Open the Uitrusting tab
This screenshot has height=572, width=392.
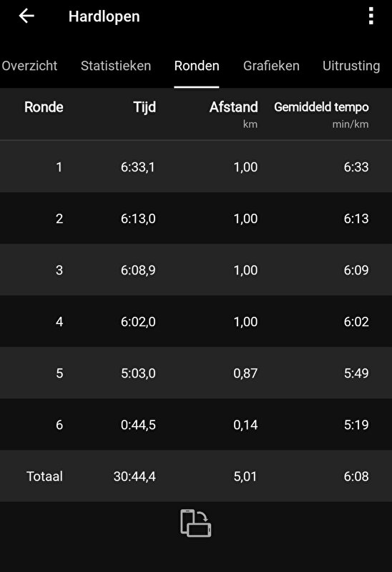351,66
